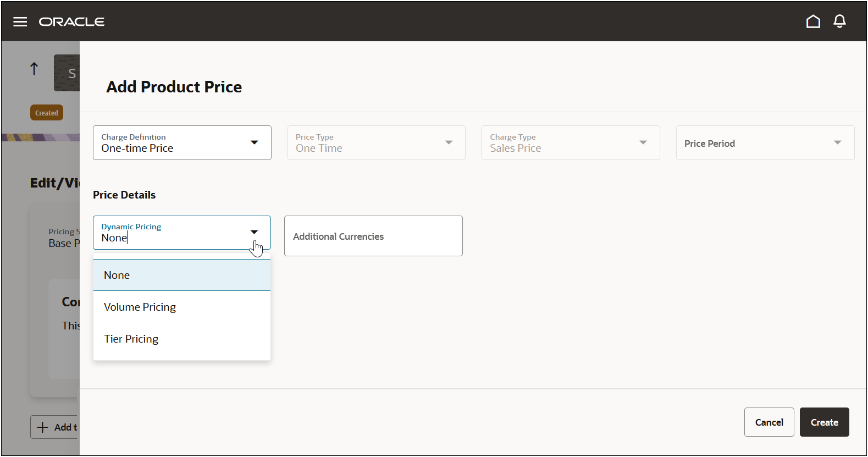
Task: Click the Created status badge
Action: (47, 113)
